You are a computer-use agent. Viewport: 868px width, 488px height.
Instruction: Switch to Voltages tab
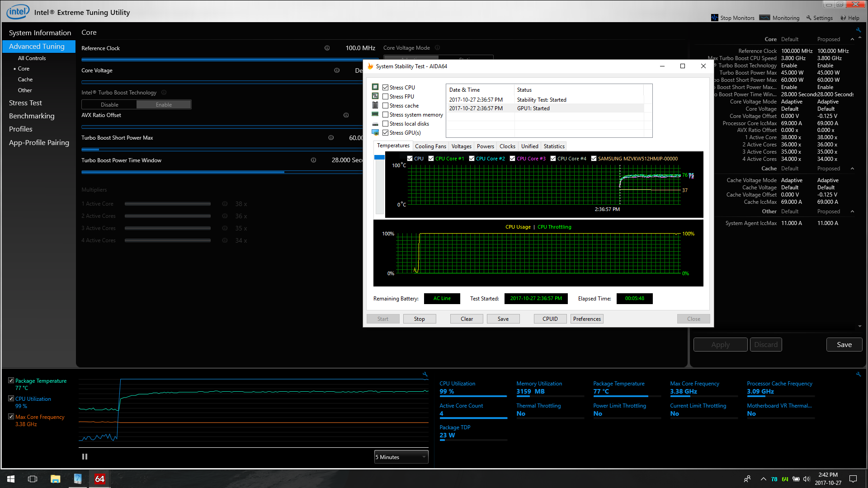[461, 146]
